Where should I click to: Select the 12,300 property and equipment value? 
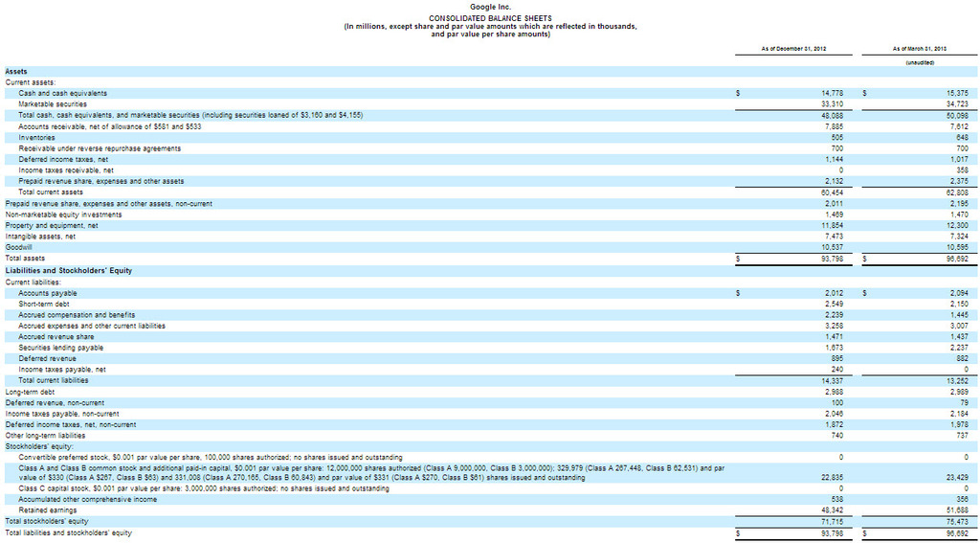tap(957, 225)
